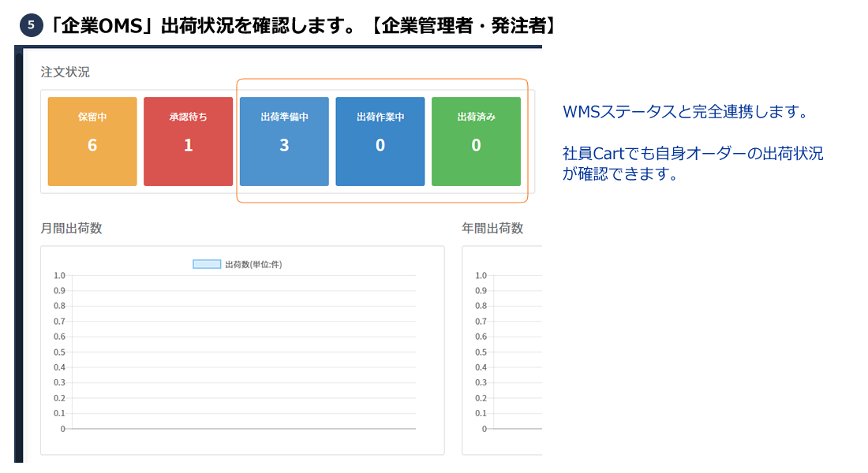Click the step 5 number badge
This screenshot has height=473, width=868.
(31, 26)
